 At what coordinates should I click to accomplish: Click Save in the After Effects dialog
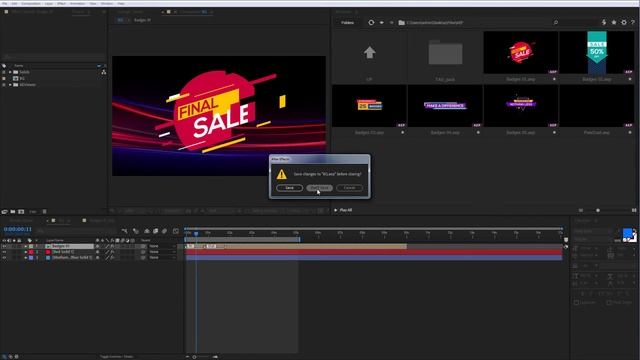(x=289, y=188)
